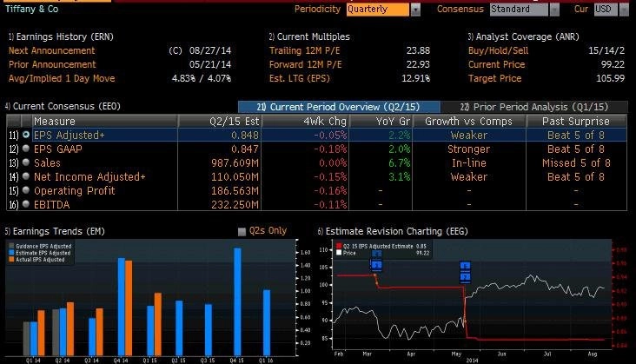Click the lower March event marker on EEG chart
Screen dimensions: 636x364
(377, 266)
